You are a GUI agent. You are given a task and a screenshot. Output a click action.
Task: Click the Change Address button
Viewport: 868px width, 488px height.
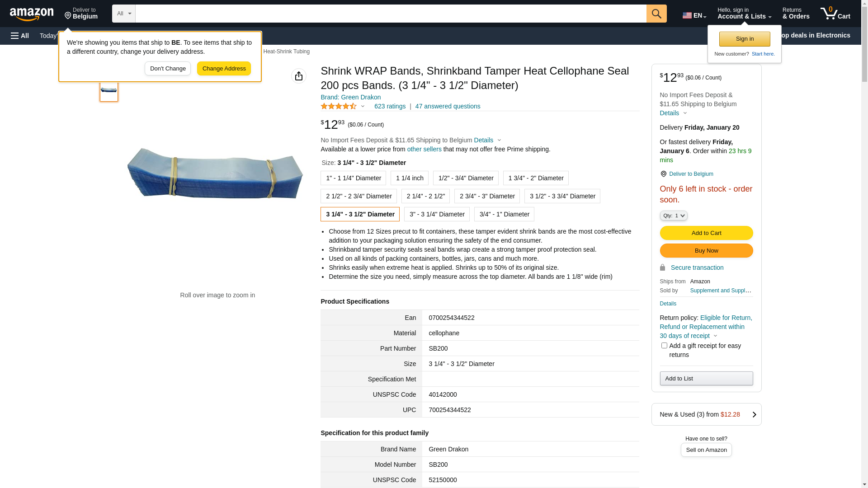[224, 69]
